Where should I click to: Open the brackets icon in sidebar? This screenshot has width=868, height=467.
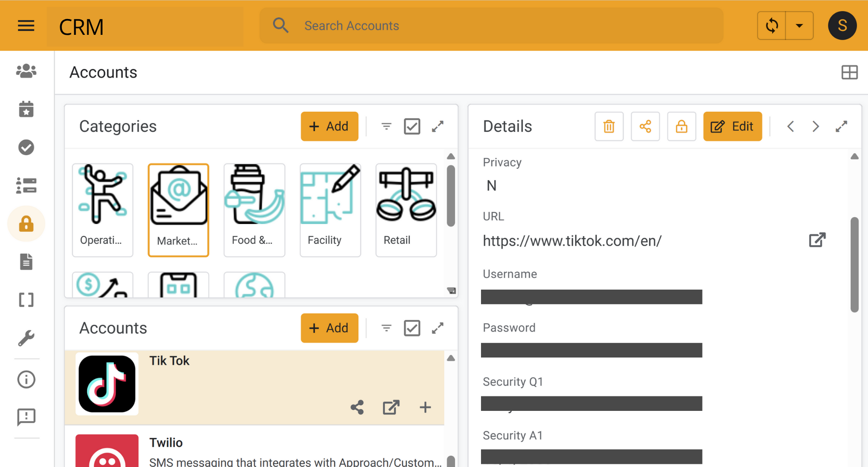pos(26,300)
